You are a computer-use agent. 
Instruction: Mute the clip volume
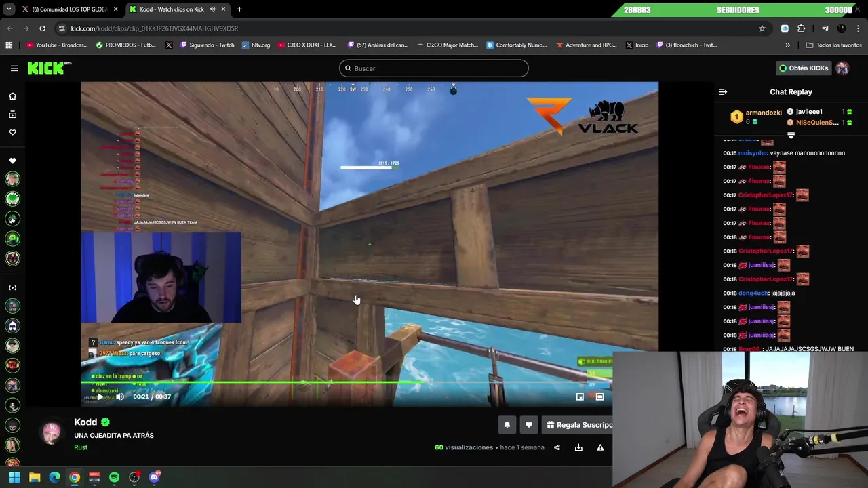[x=120, y=396]
